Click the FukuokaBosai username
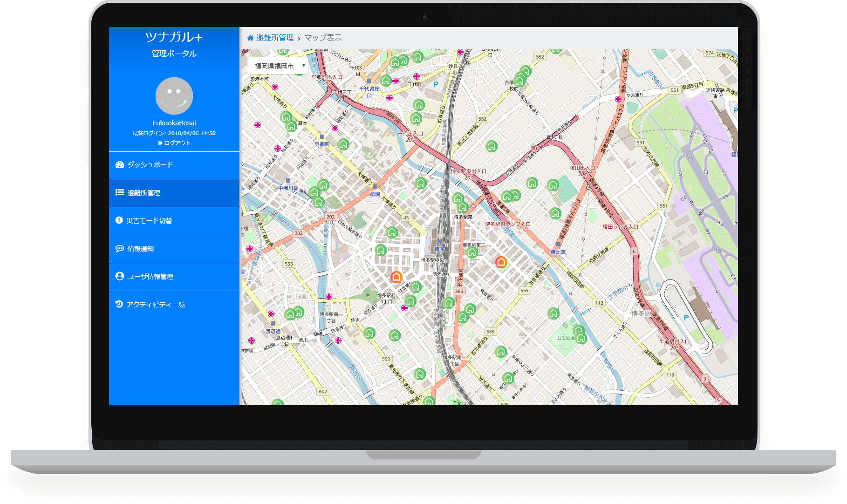 pos(174,123)
